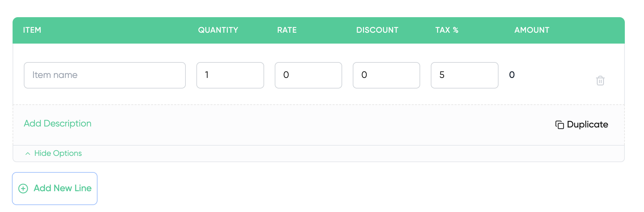Click the Discount input field

coord(386,75)
